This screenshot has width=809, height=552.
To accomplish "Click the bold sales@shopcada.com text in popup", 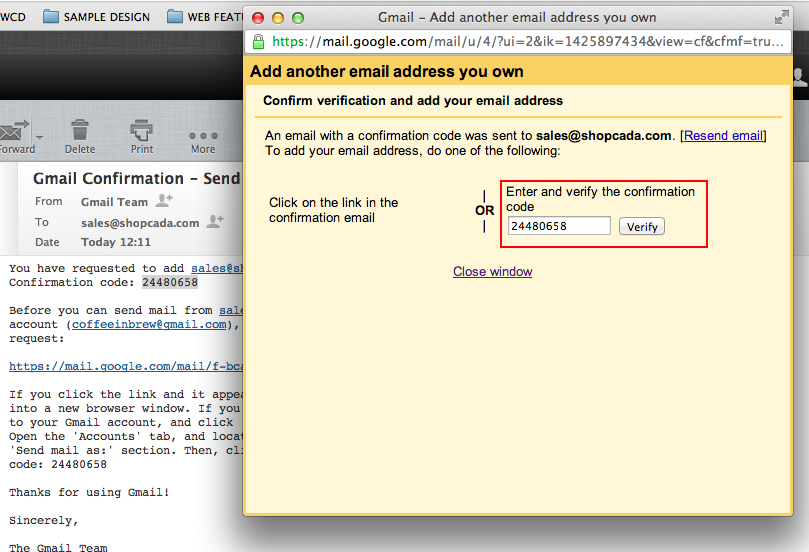I will 603,136.
